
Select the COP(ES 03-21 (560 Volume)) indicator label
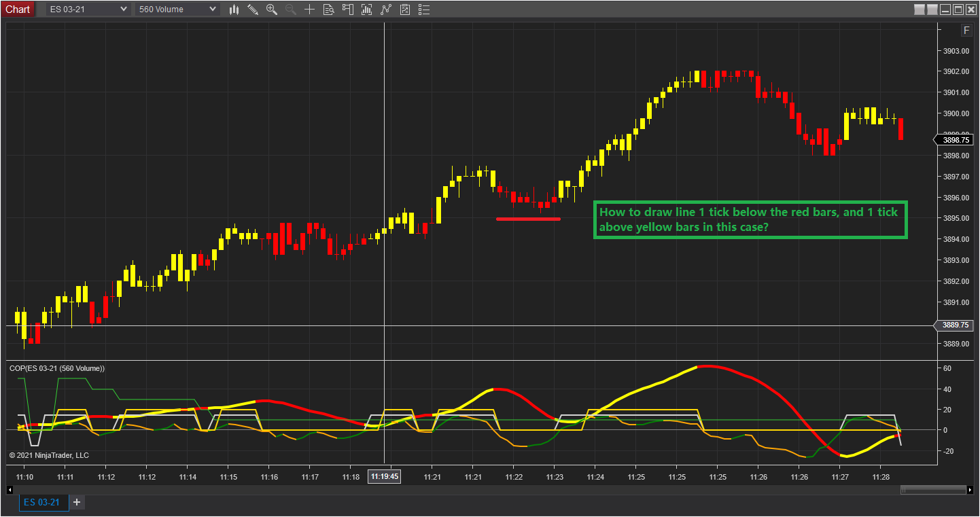click(57, 368)
